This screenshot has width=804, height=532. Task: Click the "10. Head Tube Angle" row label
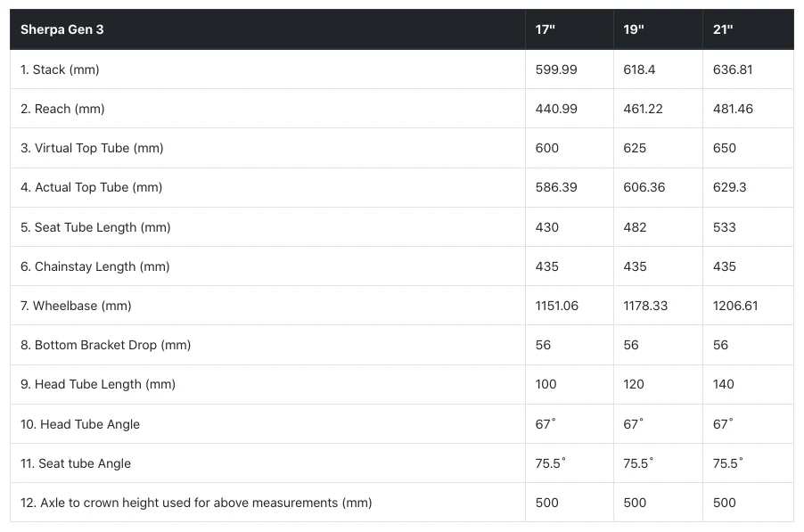point(80,424)
